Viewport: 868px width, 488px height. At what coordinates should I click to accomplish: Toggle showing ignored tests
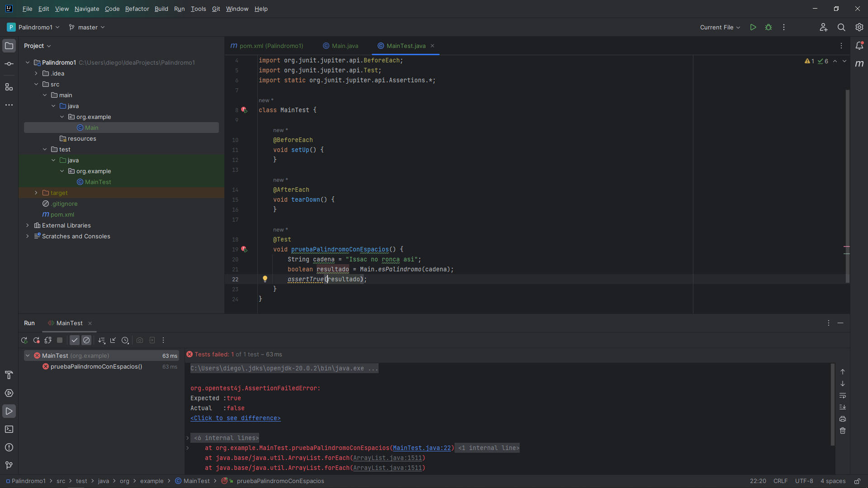(x=86, y=340)
